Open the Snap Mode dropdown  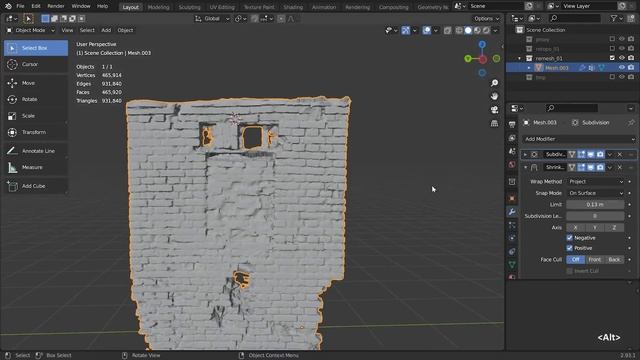click(596, 193)
